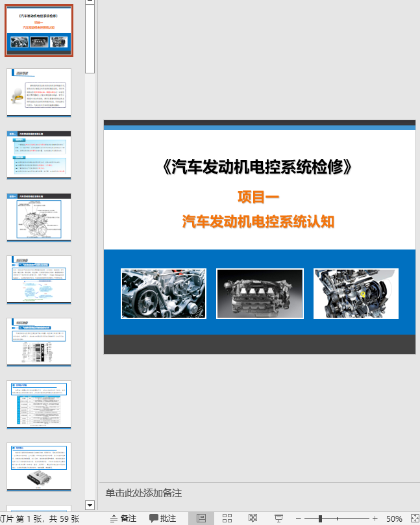Click the slide counter 第 1 张, 共 59 张
Viewport: 420px width, 525px height.
pyautogui.click(x=39, y=519)
